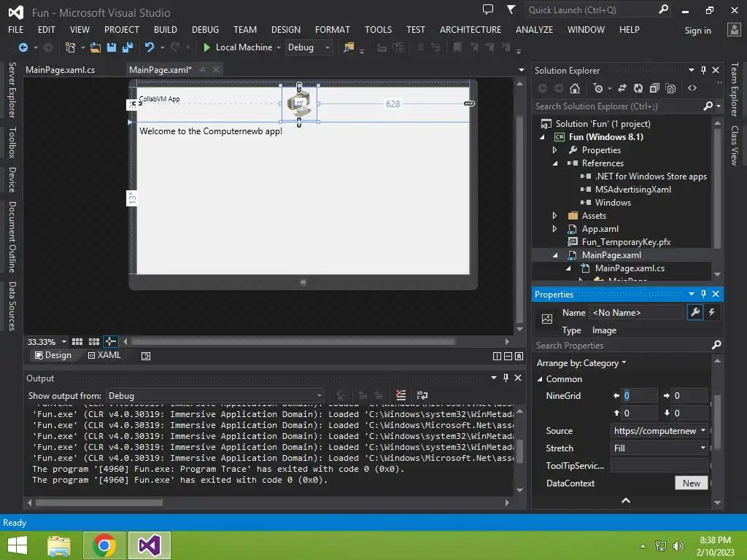
Task: Collapse the Common properties category
Action: (x=540, y=379)
